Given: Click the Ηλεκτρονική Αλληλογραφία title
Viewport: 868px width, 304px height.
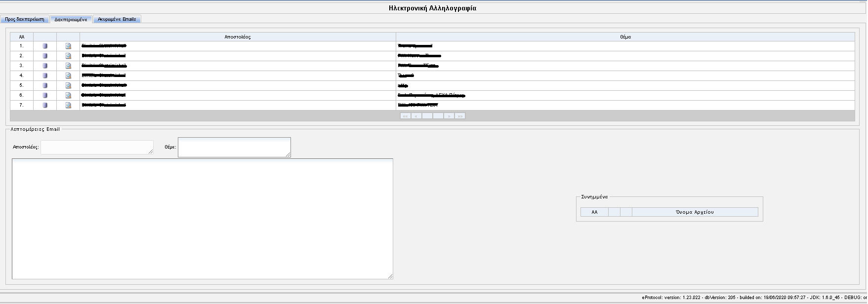Looking at the screenshot, I should [x=433, y=8].
